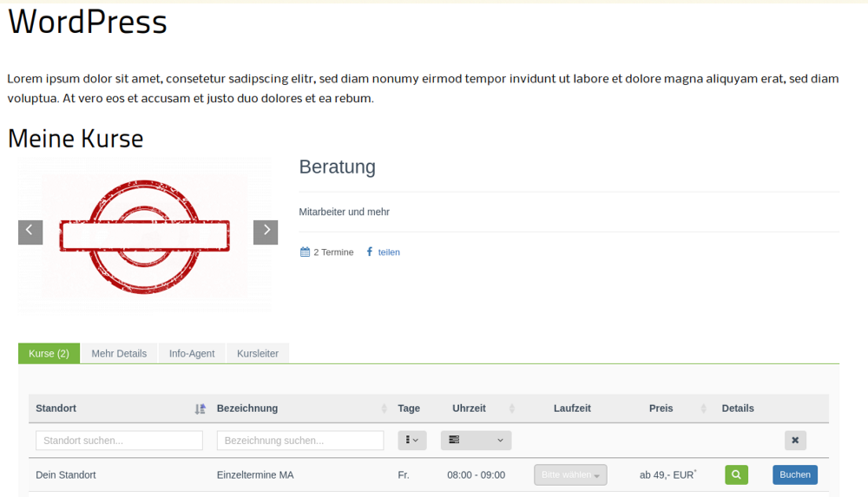Advance to next slide in image carousel
868x497 pixels.
(x=266, y=232)
